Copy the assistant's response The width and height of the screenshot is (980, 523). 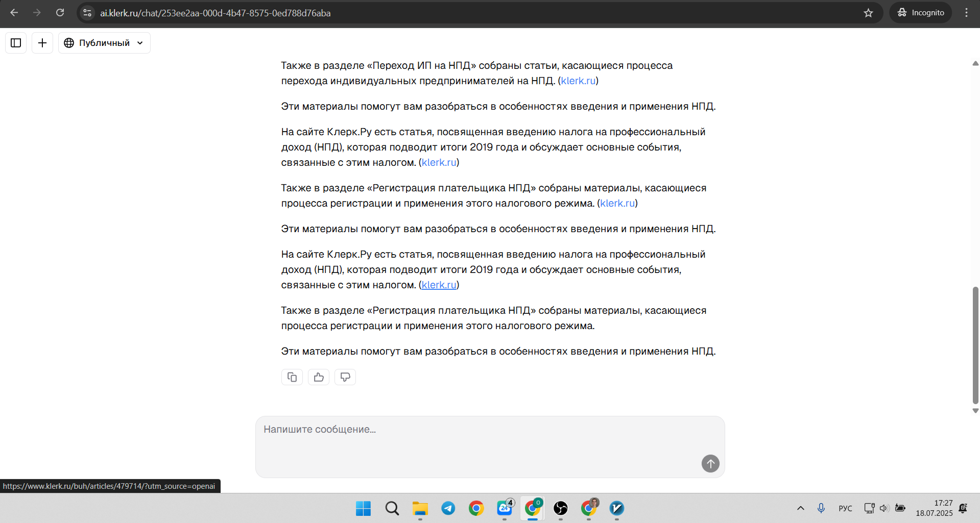(x=292, y=377)
